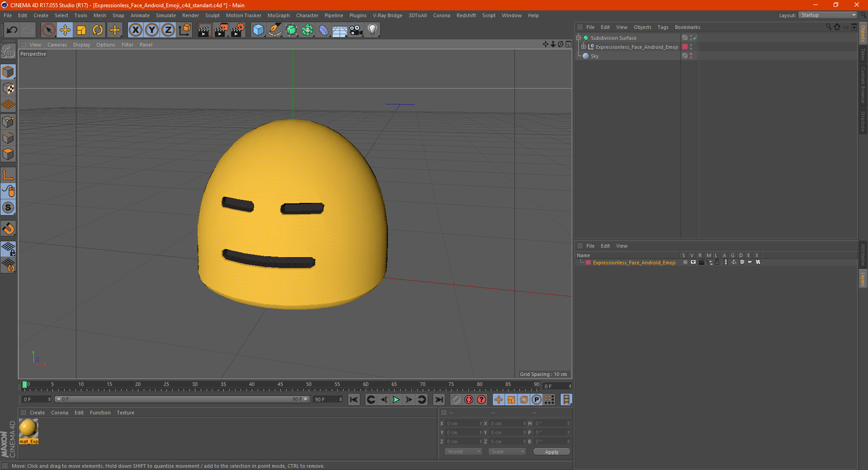This screenshot has height=470, width=868.
Task: Click the preview range slider bar
Action: click(182, 399)
